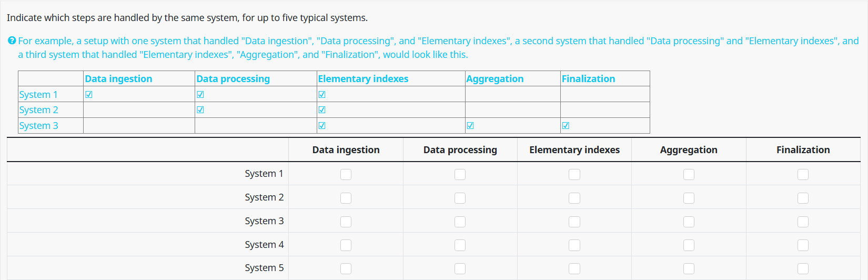
Task: Check System 5 Finalization box
Action: click(x=803, y=268)
